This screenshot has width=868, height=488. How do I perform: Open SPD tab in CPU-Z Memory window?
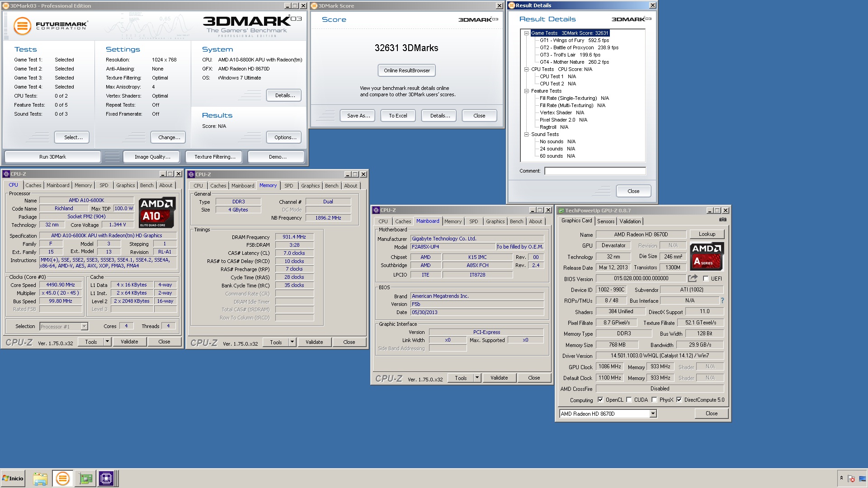pyautogui.click(x=289, y=186)
